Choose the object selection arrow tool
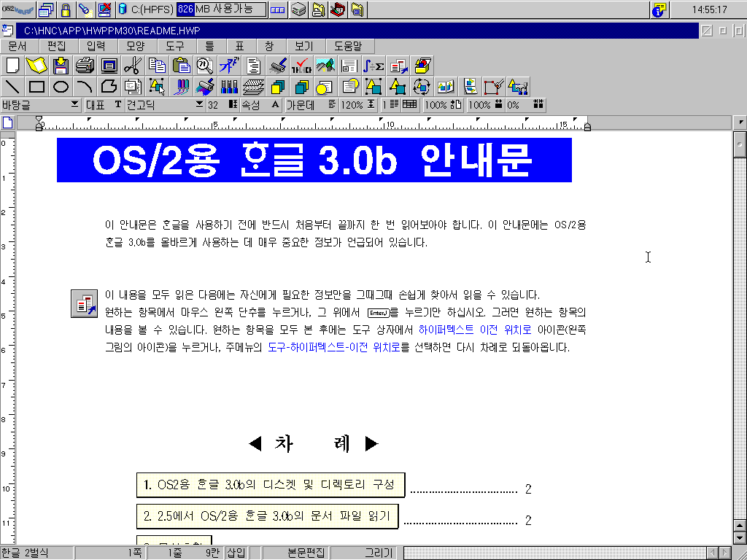The image size is (747, 560). tap(157, 87)
